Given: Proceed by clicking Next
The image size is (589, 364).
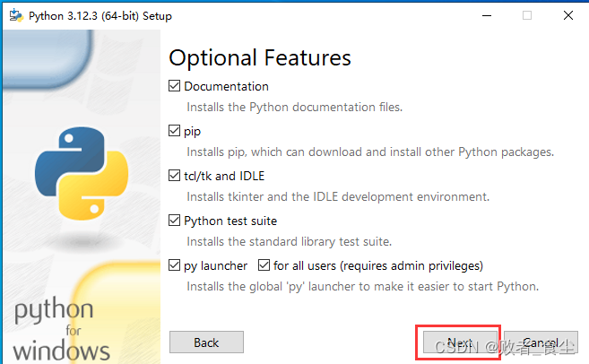Looking at the screenshot, I should pos(460,342).
